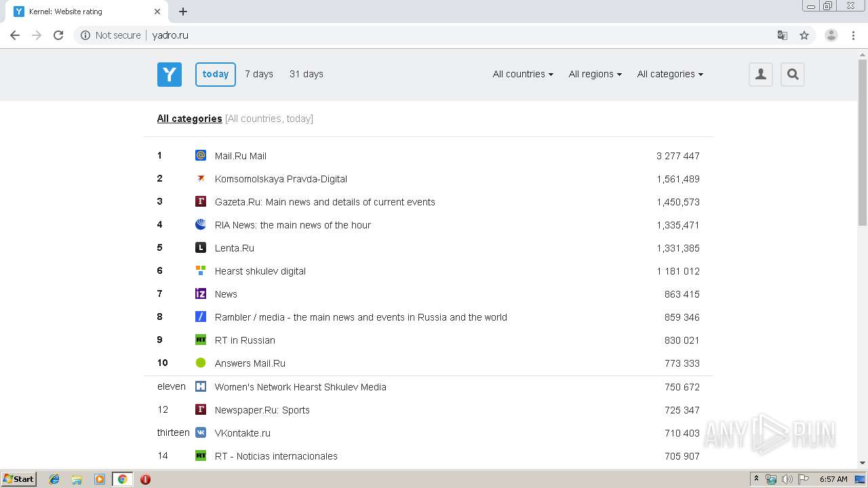
Task: Open the Mail.Ru Mail link
Action: 241,156
